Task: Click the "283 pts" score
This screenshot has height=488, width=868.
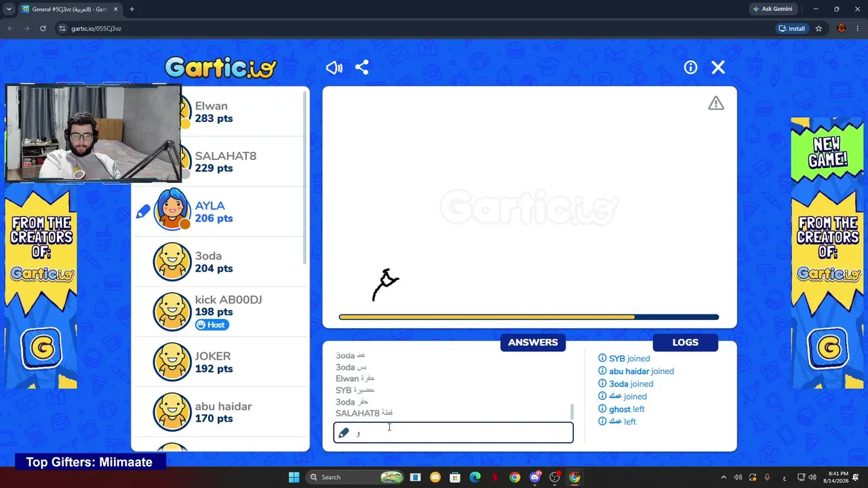Action: 214,119
